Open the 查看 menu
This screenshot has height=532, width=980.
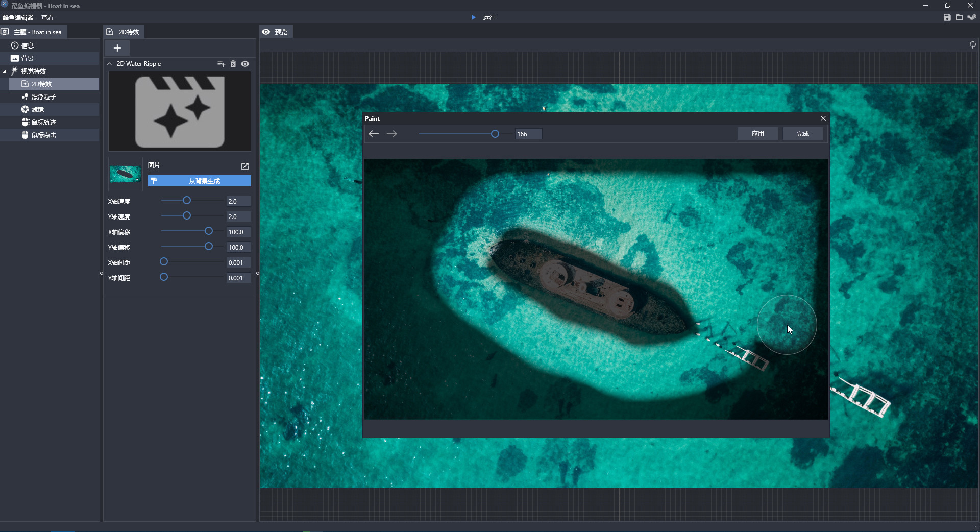click(x=47, y=17)
